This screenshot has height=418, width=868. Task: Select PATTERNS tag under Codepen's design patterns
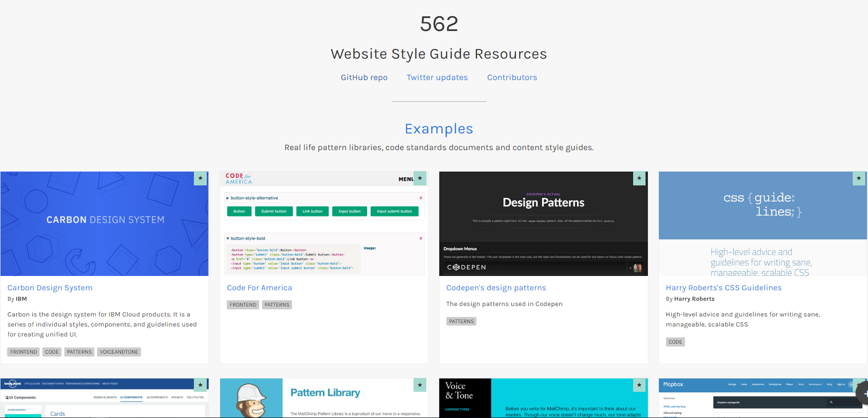coord(461,321)
